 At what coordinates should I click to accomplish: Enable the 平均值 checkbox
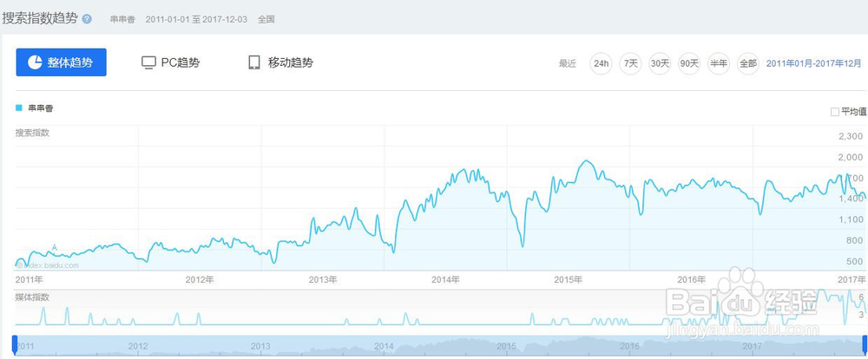(835, 112)
